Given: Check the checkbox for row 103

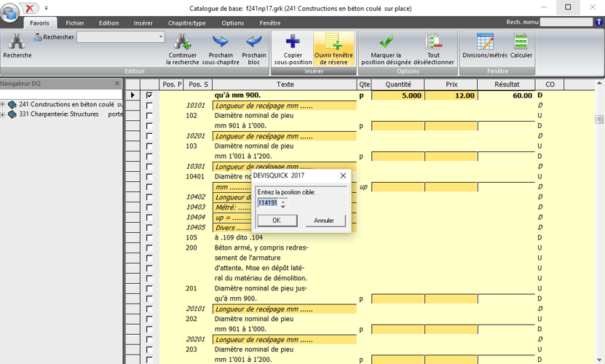Looking at the screenshot, I should (149, 146).
